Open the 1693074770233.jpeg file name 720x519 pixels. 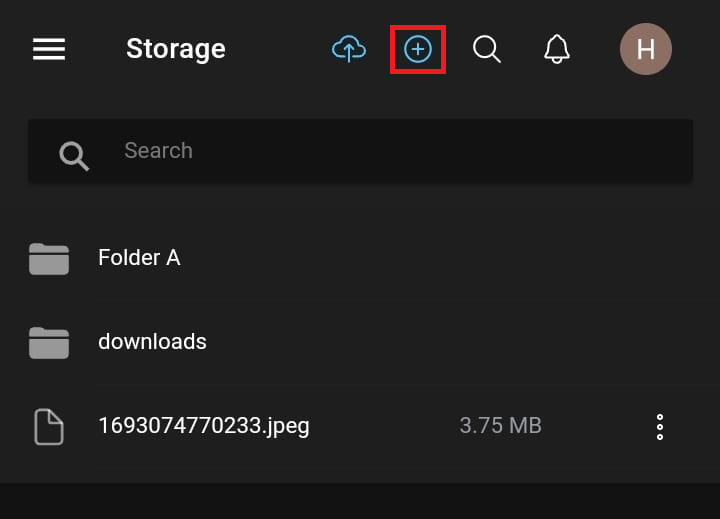[204, 426]
